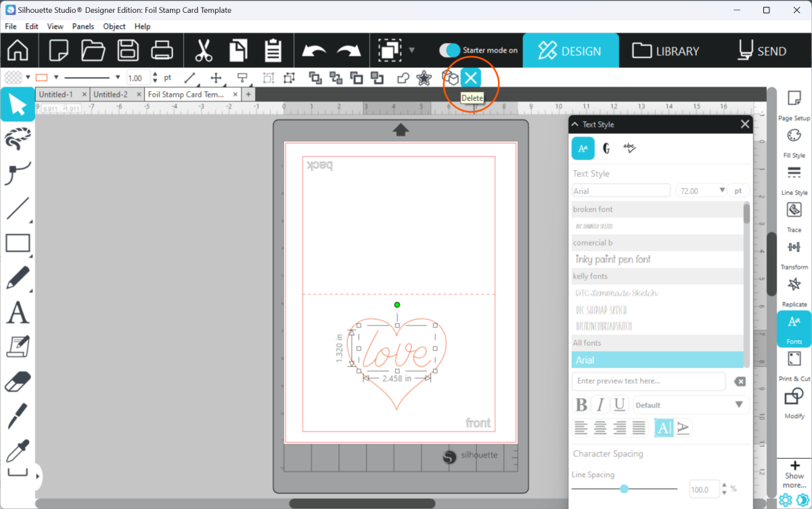Redo the last action
Viewport: 812px width, 509px height.
(x=349, y=51)
